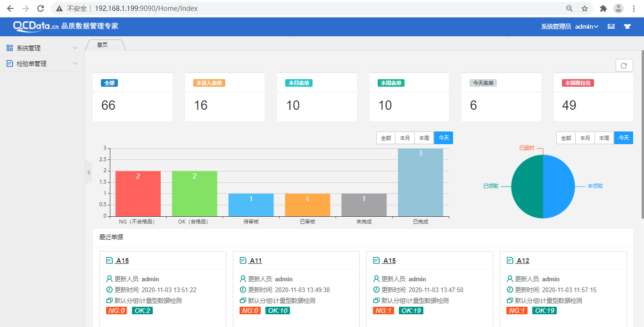This screenshot has width=644, height=327.
Task: Select 本周 filter above the pie chart
Action: 604,138
